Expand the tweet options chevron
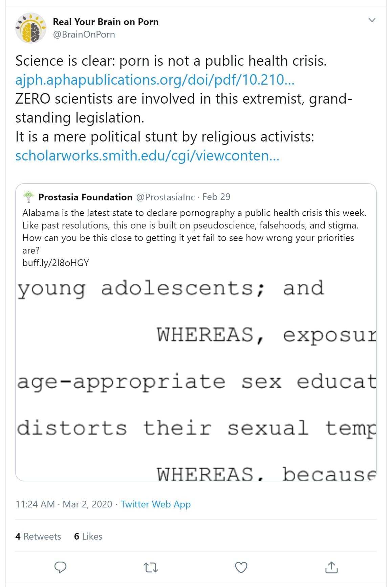The width and height of the screenshot is (392, 587). [x=372, y=20]
